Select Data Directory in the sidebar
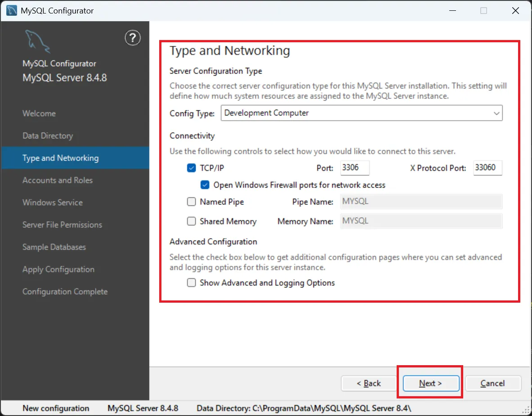Image resolution: width=532 pixels, height=416 pixels. (48, 136)
